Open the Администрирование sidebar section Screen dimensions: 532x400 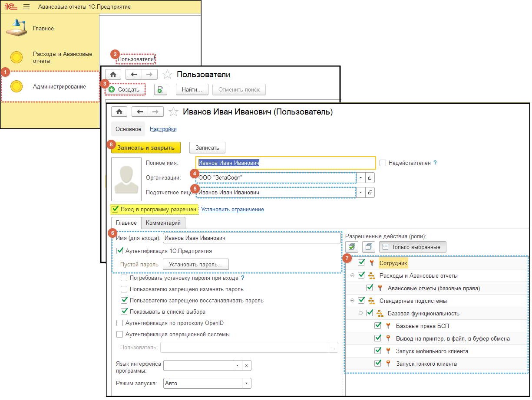(50, 86)
